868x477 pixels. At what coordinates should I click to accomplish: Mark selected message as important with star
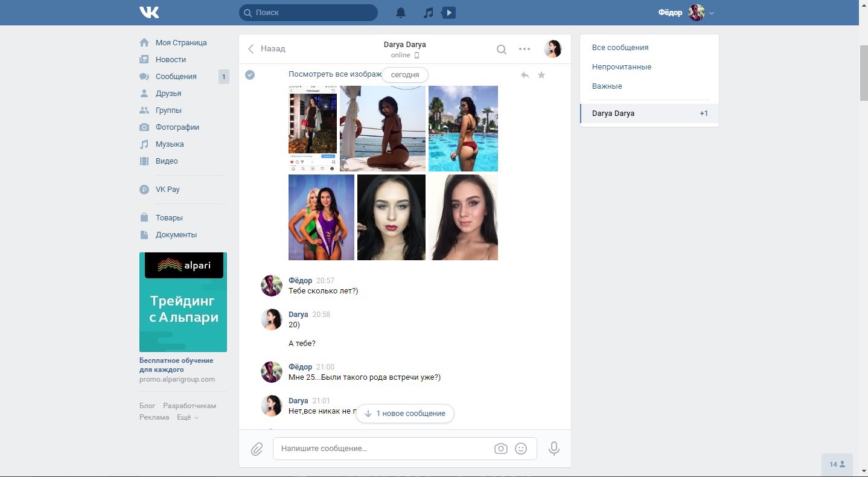click(x=541, y=75)
